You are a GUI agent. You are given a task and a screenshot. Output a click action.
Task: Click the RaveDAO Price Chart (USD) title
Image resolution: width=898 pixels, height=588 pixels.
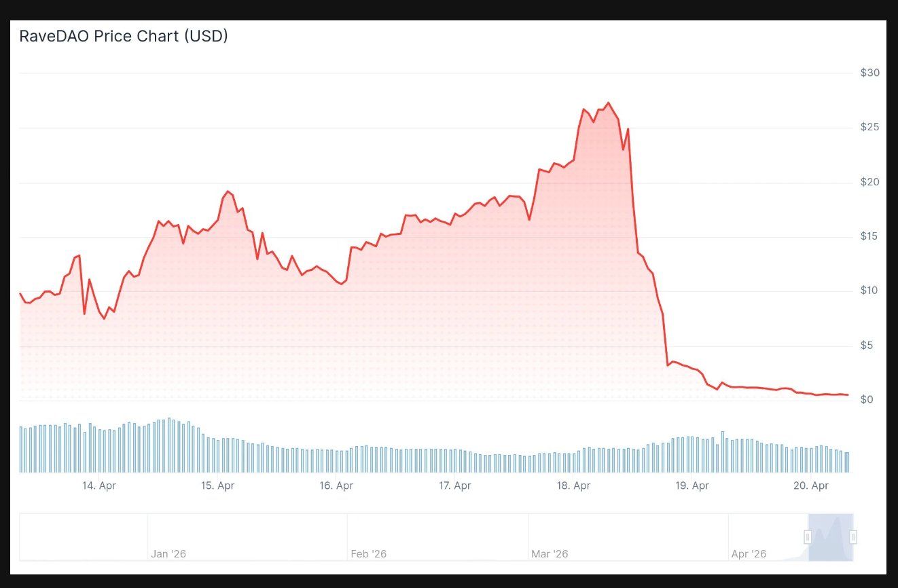pos(124,37)
